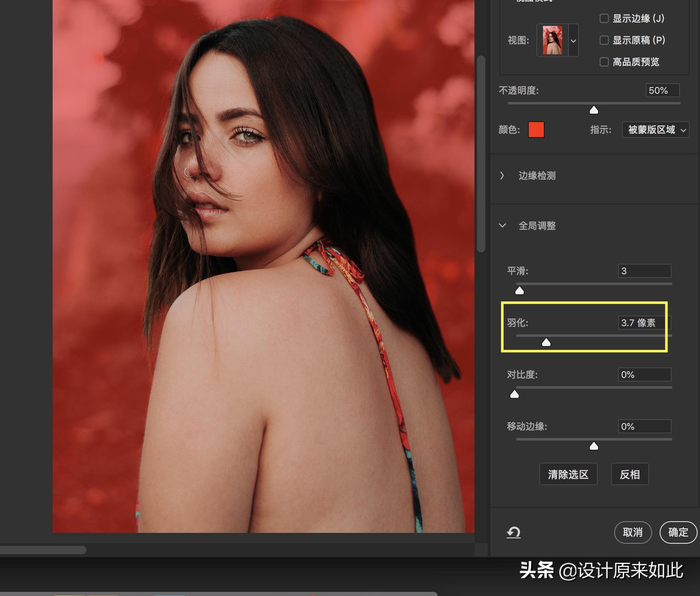Open the 被蒙版区域 indicator dropdown
The width and height of the screenshot is (700, 596).
655,130
